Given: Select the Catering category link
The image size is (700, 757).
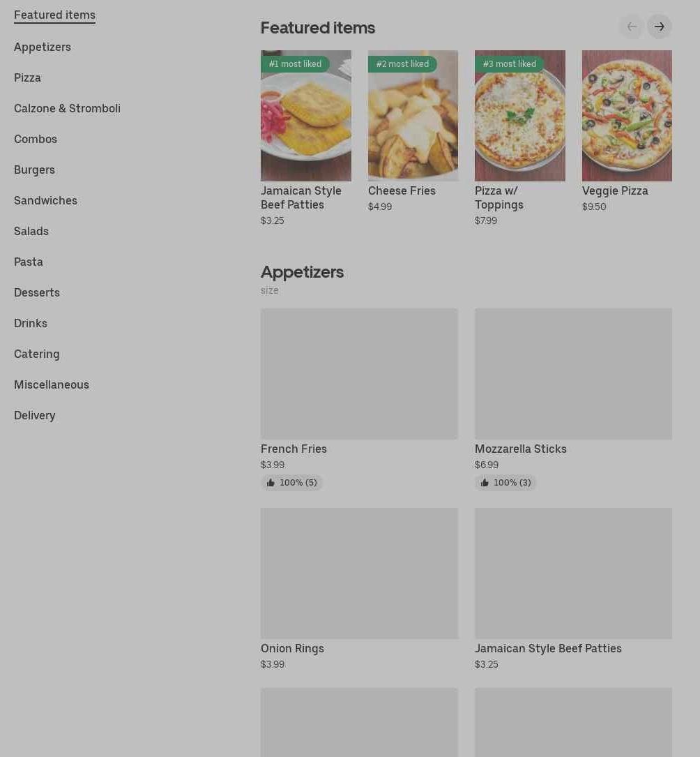Looking at the screenshot, I should [x=37, y=354].
